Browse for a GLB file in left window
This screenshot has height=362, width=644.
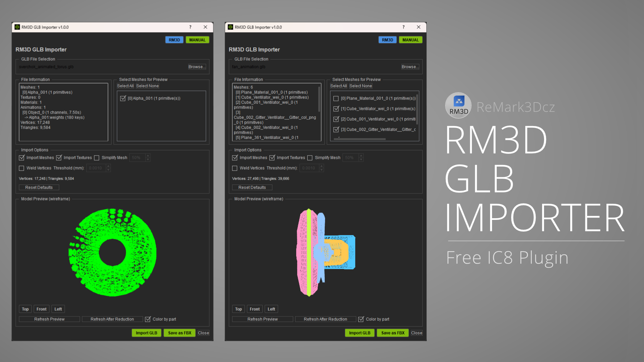[x=197, y=67]
